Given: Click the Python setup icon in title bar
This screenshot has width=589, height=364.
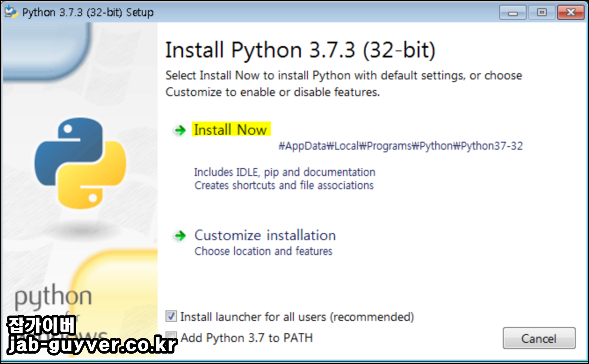Looking at the screenshot, I should [x=11, y=12].
